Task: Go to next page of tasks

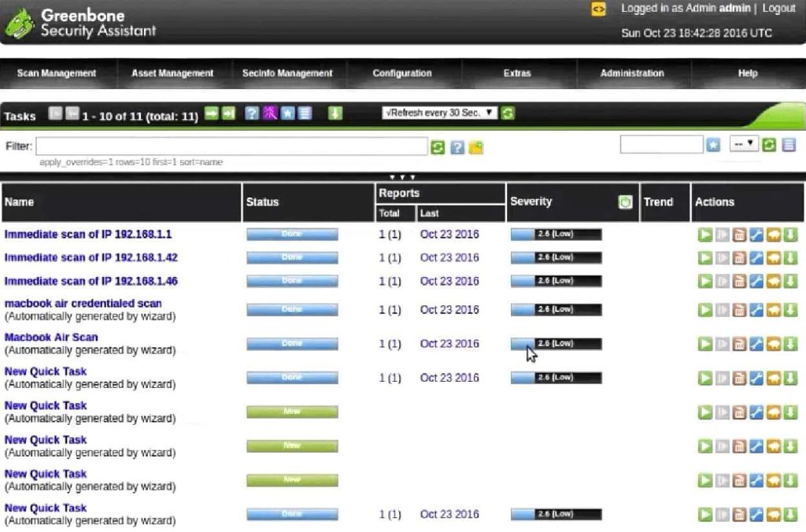Action: coord(211,113)
